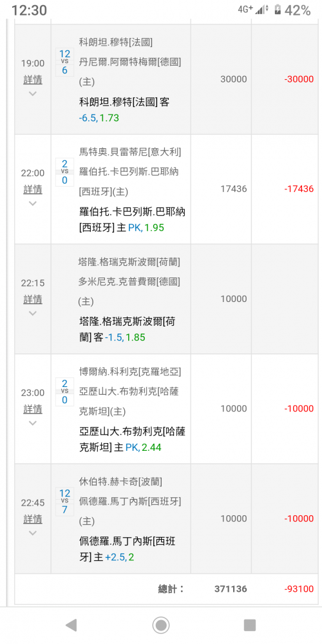Click the 12 vs 6 score box
The width and height of the screenshot is (322, 644).
coord(64,62)
